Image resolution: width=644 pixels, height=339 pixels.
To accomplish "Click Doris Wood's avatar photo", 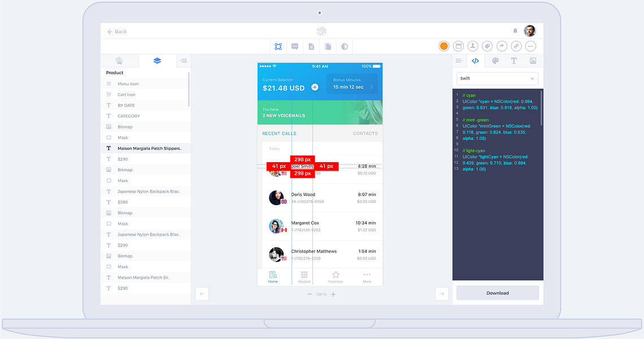I will (276, 198).
